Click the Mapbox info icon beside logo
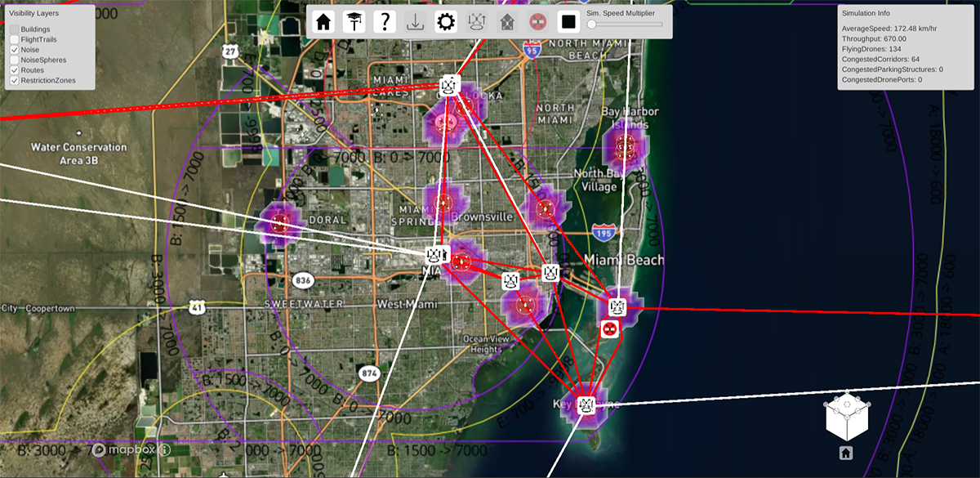This screenshot has height=478, width=980. click(164, 449)
